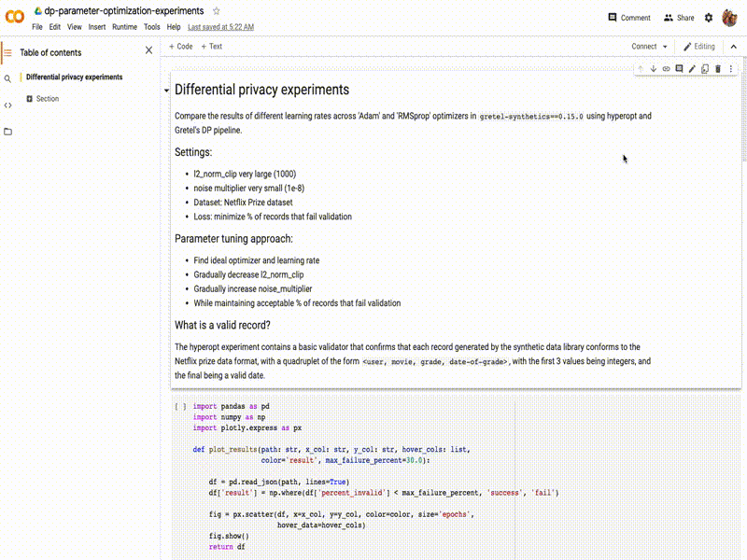Click 'noise multiplier very small (1e-8)' bullet
The height and width of the screenshot is (560, 747).
248,189
